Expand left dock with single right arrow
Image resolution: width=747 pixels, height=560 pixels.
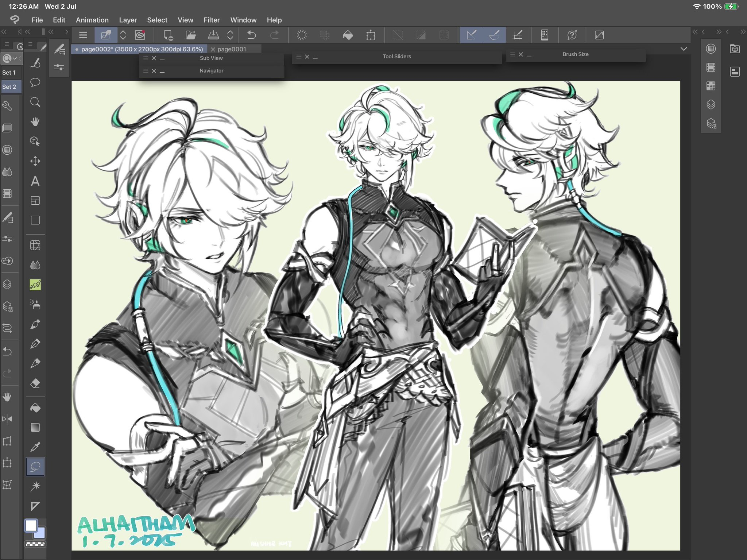(66, 32)
